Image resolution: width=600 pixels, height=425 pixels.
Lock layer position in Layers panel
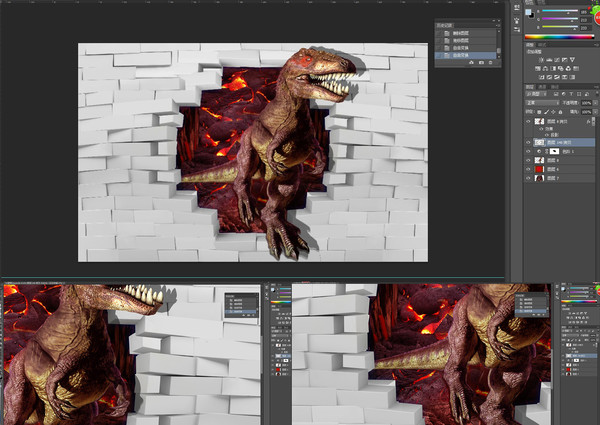(553, 112)
